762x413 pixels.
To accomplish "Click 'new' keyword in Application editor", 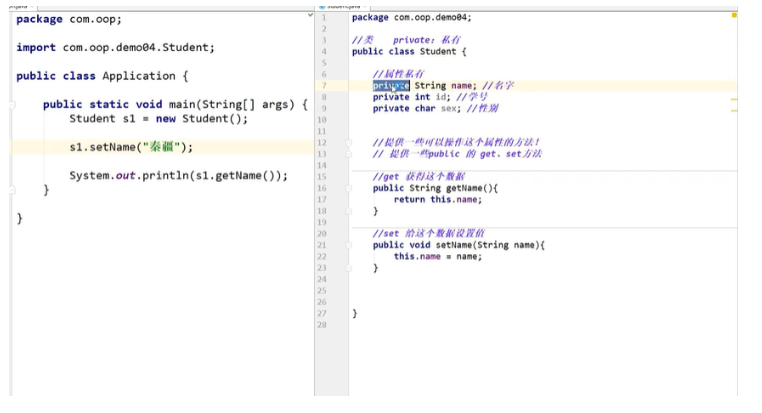I will pos(165,119).
